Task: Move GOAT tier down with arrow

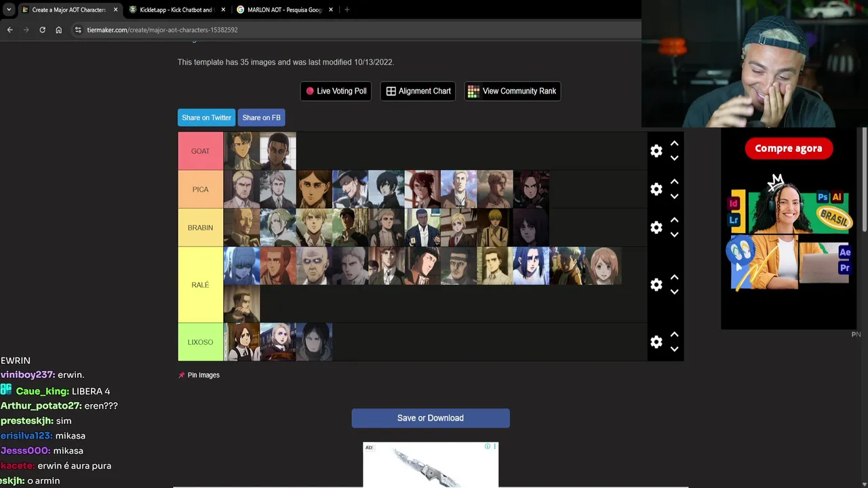Action: (674, 158)
